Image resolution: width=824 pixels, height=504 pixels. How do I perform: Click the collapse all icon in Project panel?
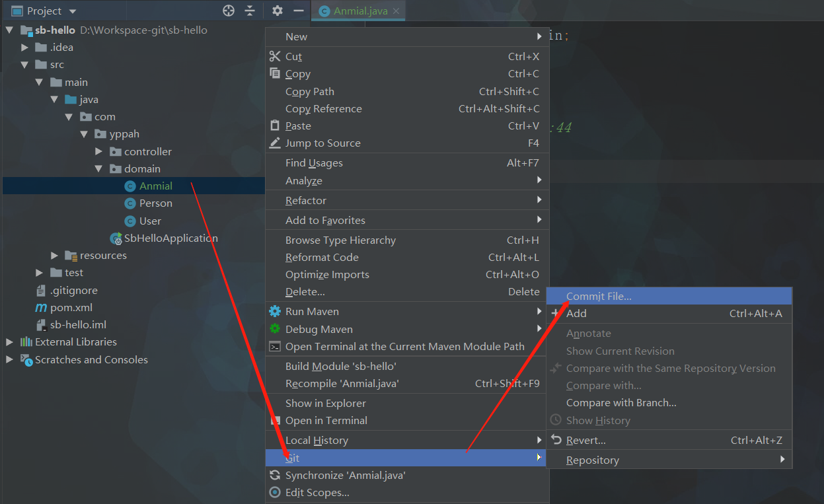click(x=250, y=11)
